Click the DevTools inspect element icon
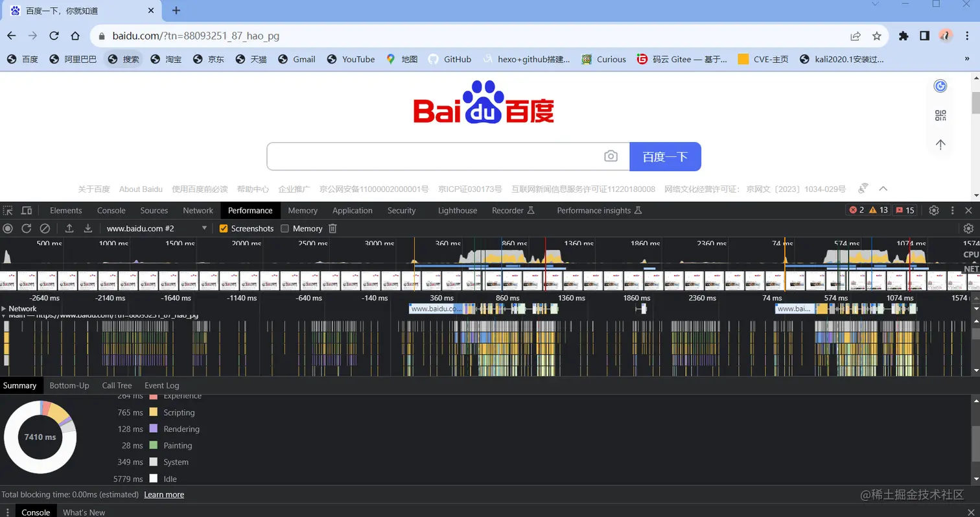The width and height of the screenshot is (980, 517). click(x=8, y=210)
